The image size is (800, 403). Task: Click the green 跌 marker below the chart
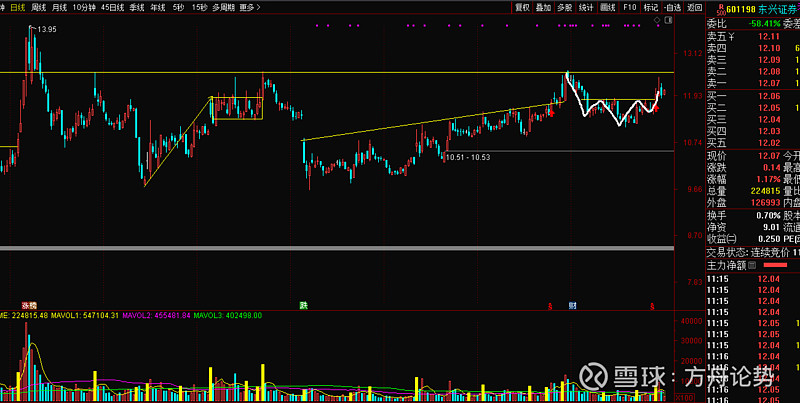click(x=303, y=303)
